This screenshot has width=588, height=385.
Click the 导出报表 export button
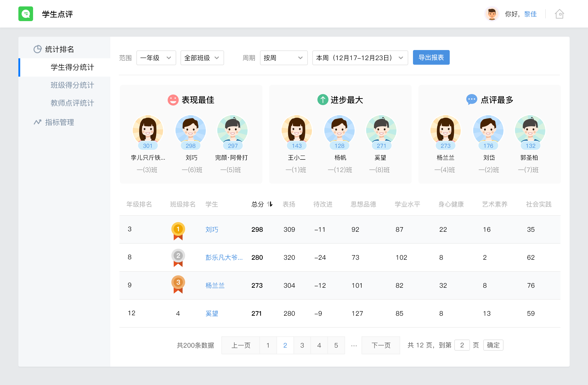pos(431,57)
